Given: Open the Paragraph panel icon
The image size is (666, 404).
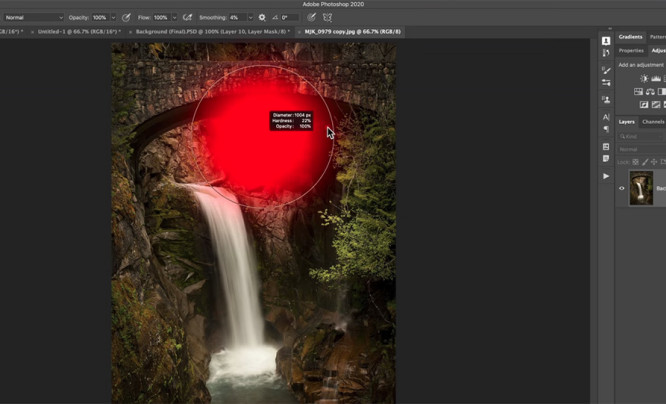Looking at the screenshot, I should click(606, 129).
